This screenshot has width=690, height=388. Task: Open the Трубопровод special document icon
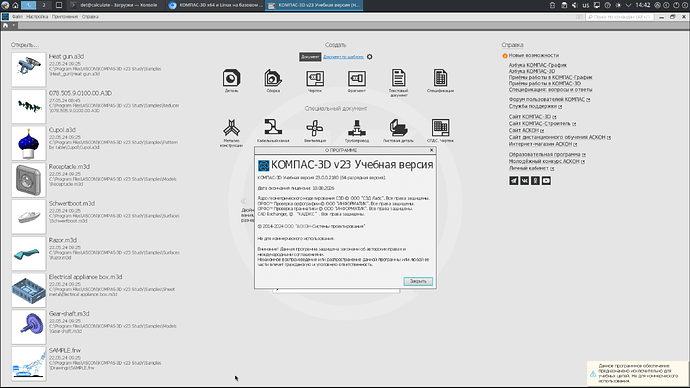356,129
